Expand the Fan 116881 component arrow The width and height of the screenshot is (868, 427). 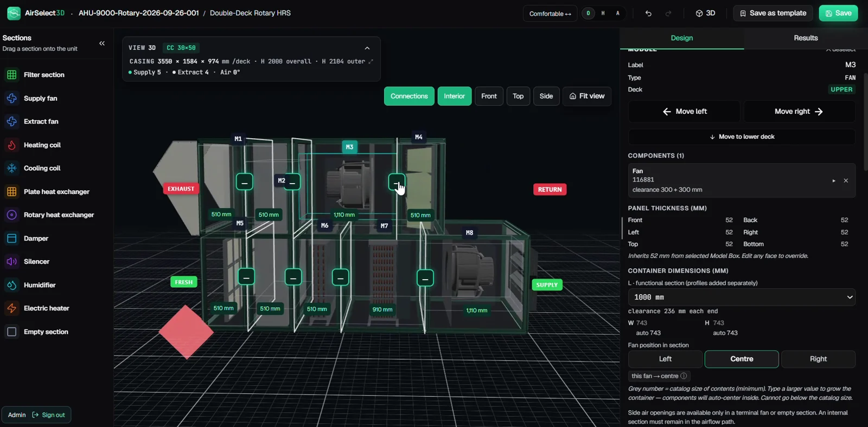(x=834, y=180)
